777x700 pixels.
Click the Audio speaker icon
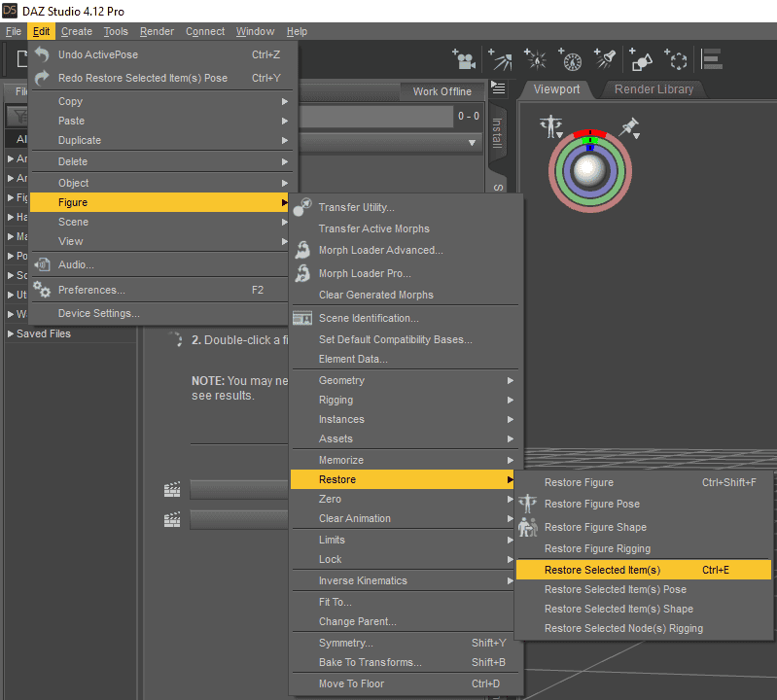click(42, 264)
